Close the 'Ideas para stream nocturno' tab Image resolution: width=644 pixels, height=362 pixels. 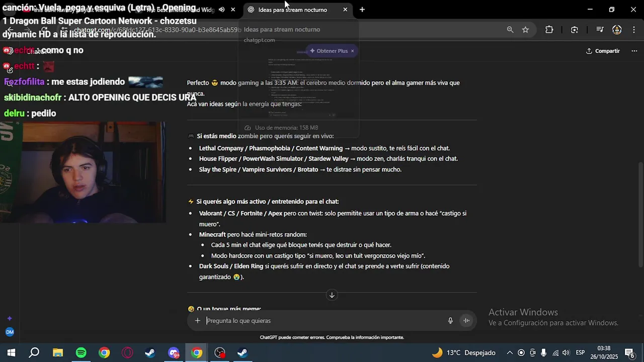coord(345,10)
